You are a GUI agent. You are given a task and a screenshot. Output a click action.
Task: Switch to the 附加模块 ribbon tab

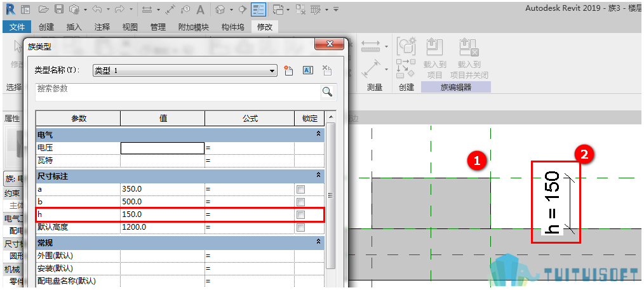point(194,27)
